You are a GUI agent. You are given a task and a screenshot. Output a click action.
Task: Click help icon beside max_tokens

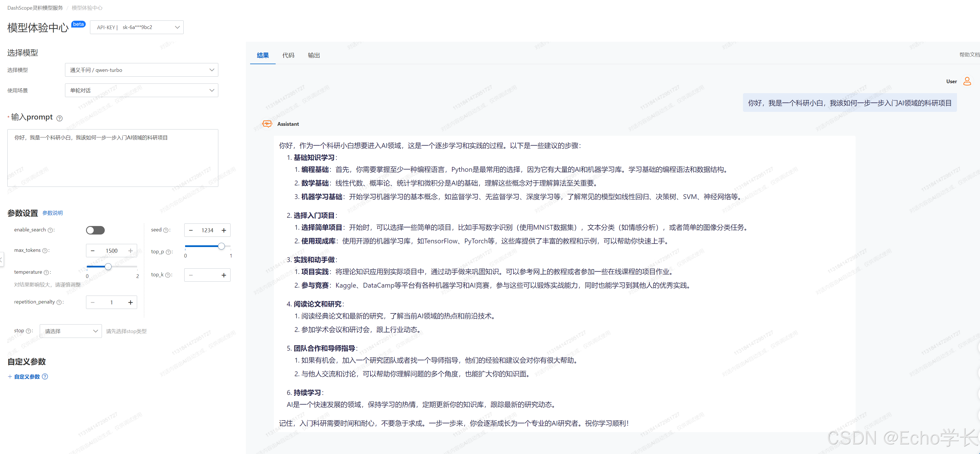[x=45, y=251]
